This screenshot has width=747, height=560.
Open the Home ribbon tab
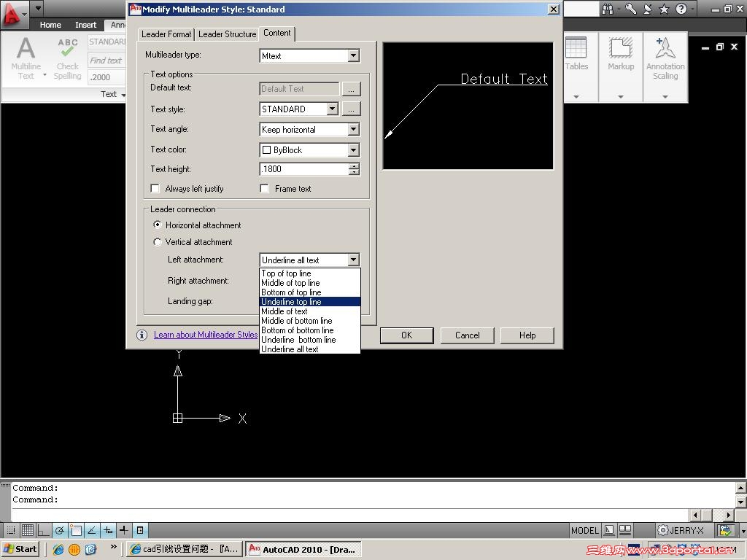pos(50,25)
